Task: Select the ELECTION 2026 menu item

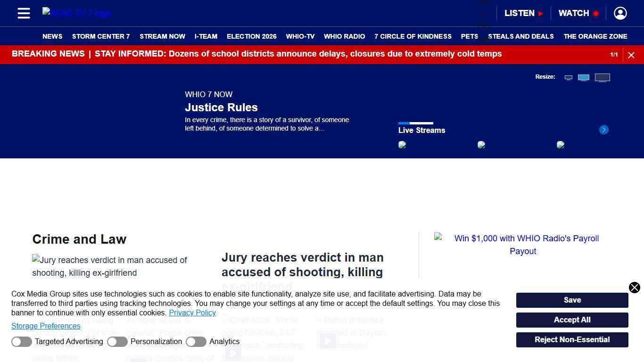Action: [x=251, y=36]
